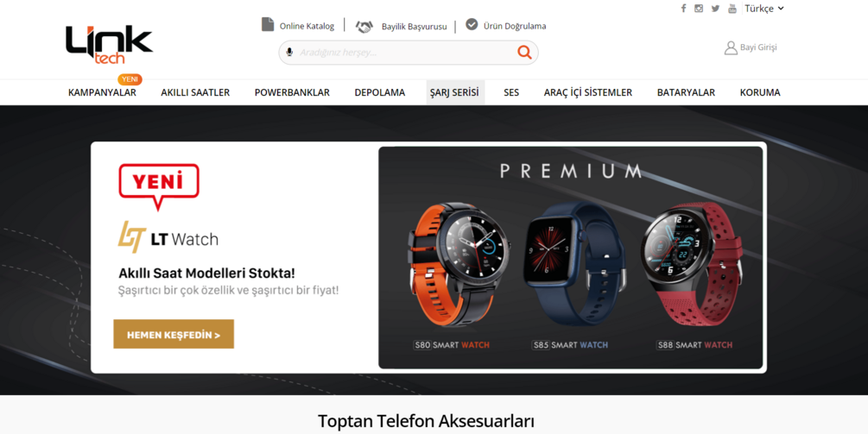
Task: Open the YouTube social icon
Action: [x=732, y=9]
